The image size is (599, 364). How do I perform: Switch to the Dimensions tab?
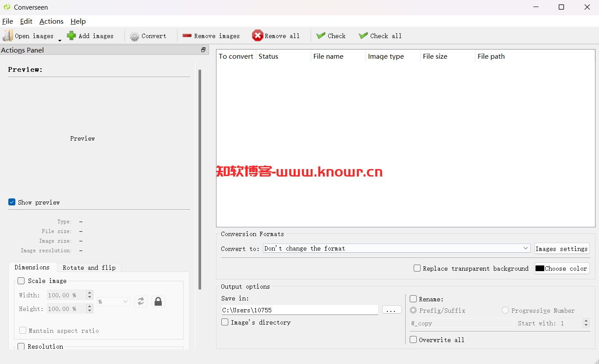tap(32, 267)
